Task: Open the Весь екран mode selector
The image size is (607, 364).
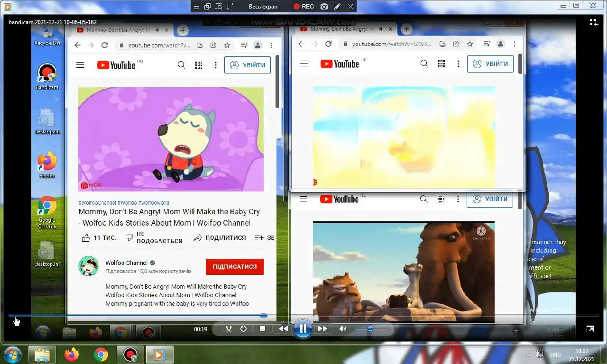Action: tap(263, 7)
